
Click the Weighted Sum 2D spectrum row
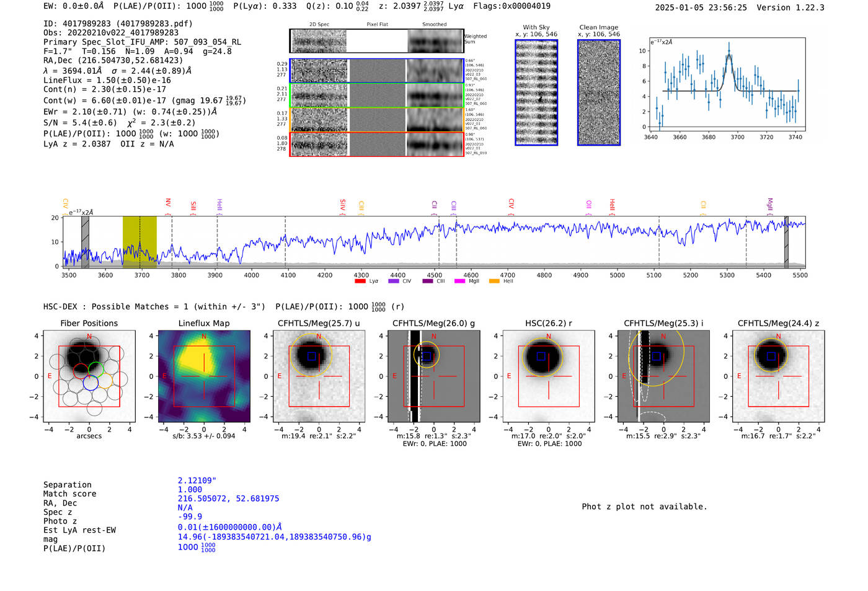tap(377, 41)
